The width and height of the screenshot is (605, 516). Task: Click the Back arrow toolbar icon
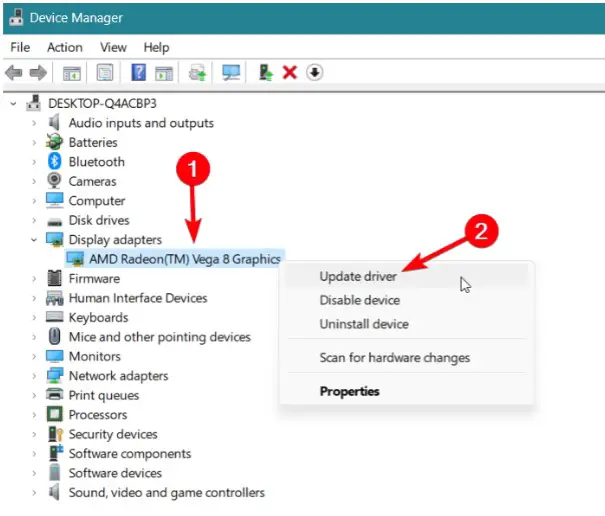click(14, 73)
